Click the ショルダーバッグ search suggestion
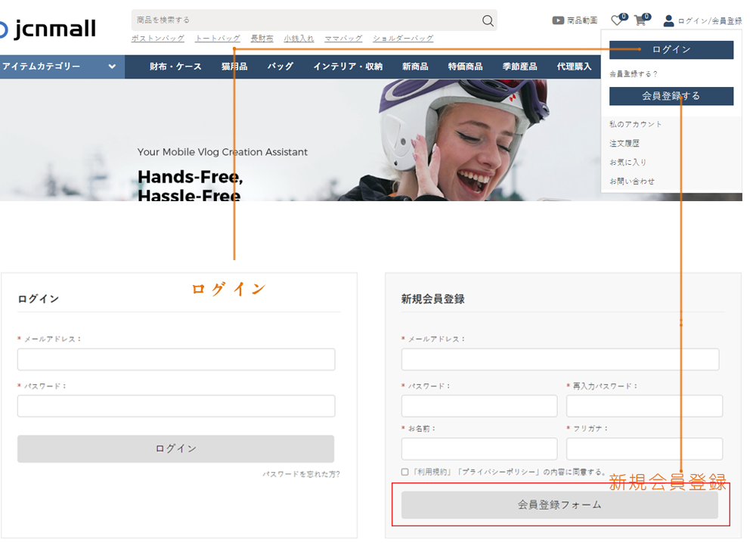The height and width of the screenshot is (543, 756). pyautogui.click(x=403, y=38)
